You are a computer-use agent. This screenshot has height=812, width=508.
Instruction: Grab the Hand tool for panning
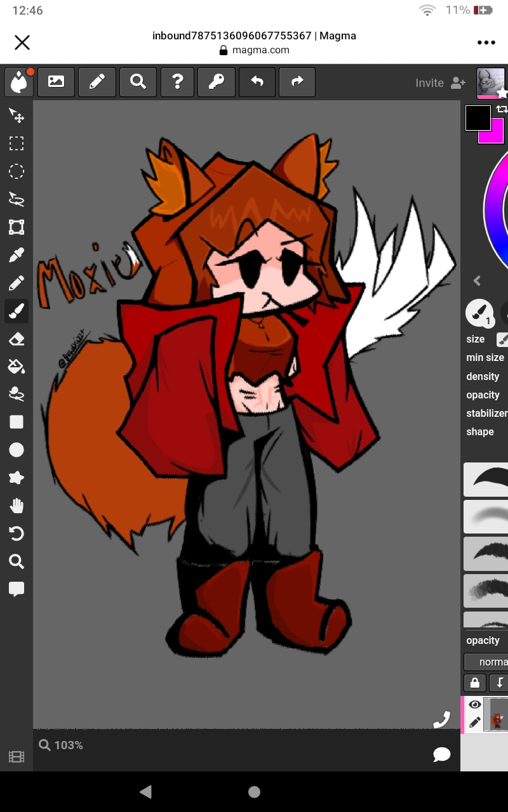(x=17, y=505)
